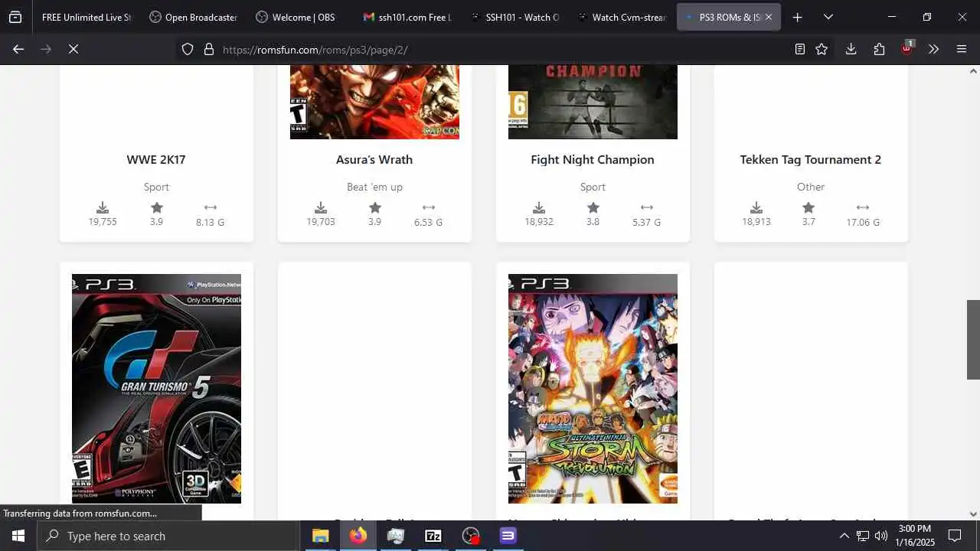Click the 3:00 PM clock in tray
Screen dimensions: 980x551
[916, 536]
